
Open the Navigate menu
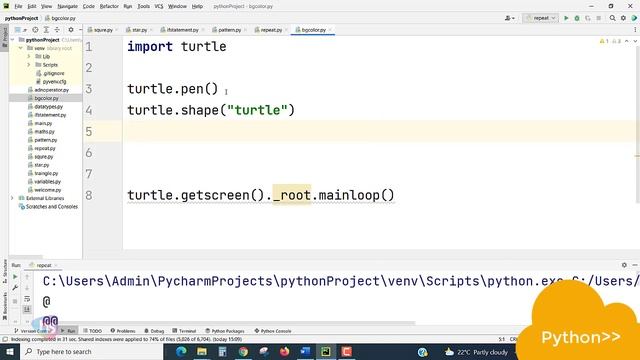tap(67, 6)
